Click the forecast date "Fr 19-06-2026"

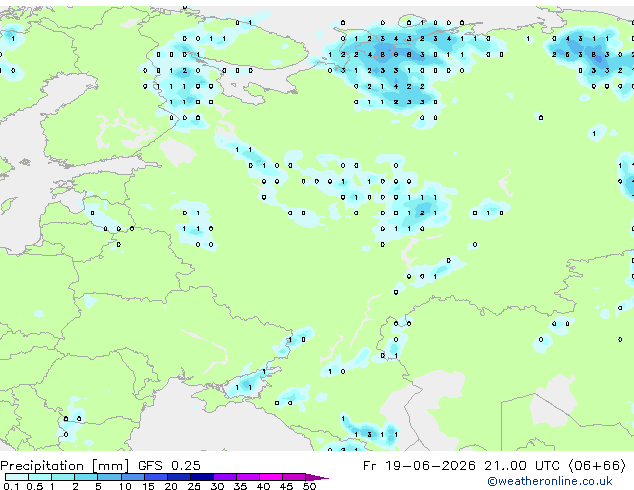tap(419, 466)
